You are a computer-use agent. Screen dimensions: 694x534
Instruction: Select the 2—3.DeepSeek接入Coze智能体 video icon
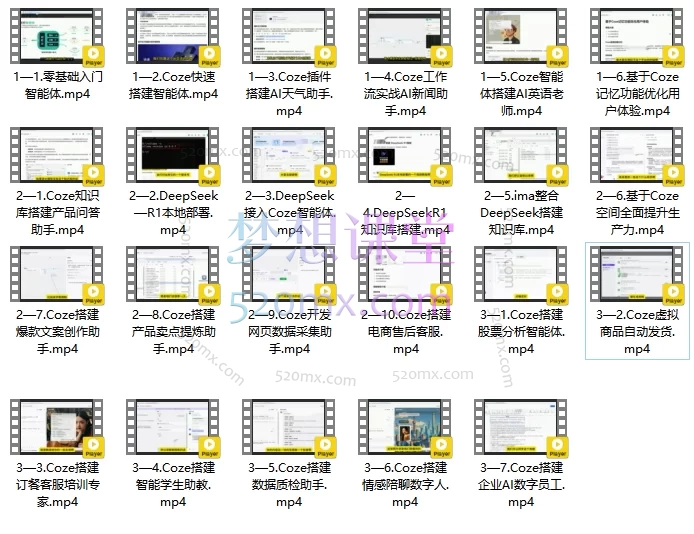[289, 158]
